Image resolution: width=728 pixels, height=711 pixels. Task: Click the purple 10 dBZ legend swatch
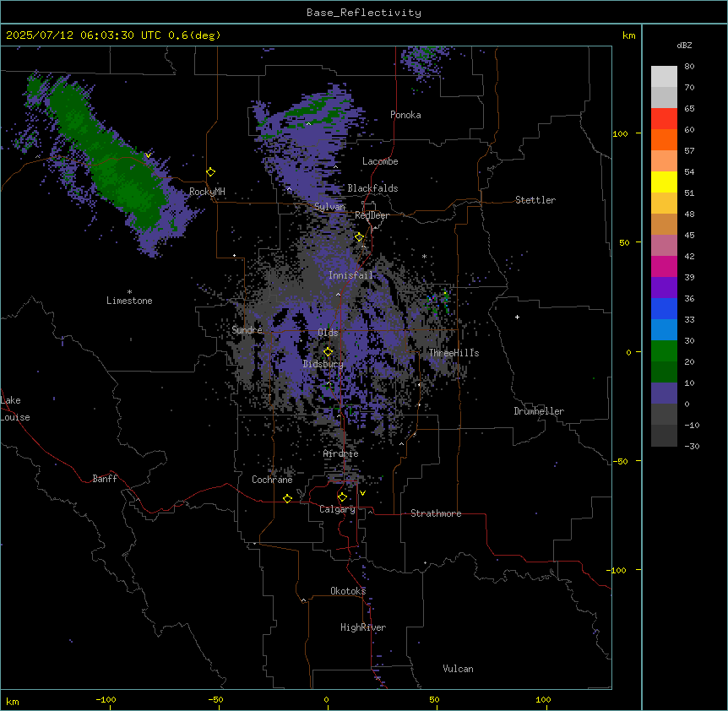pos(664,393)
